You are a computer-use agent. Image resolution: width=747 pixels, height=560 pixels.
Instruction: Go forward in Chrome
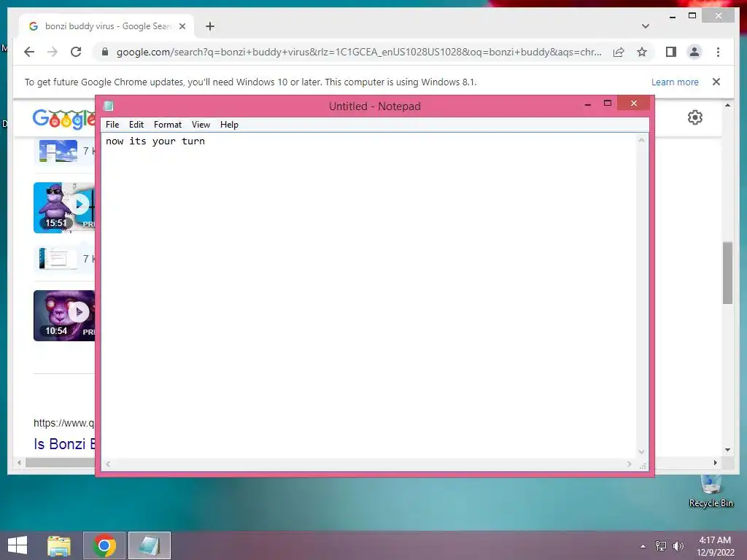coord(53,52)
